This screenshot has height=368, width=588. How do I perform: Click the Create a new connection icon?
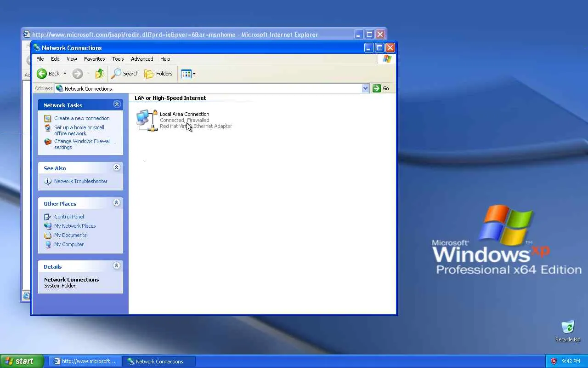tap(47, 118)
